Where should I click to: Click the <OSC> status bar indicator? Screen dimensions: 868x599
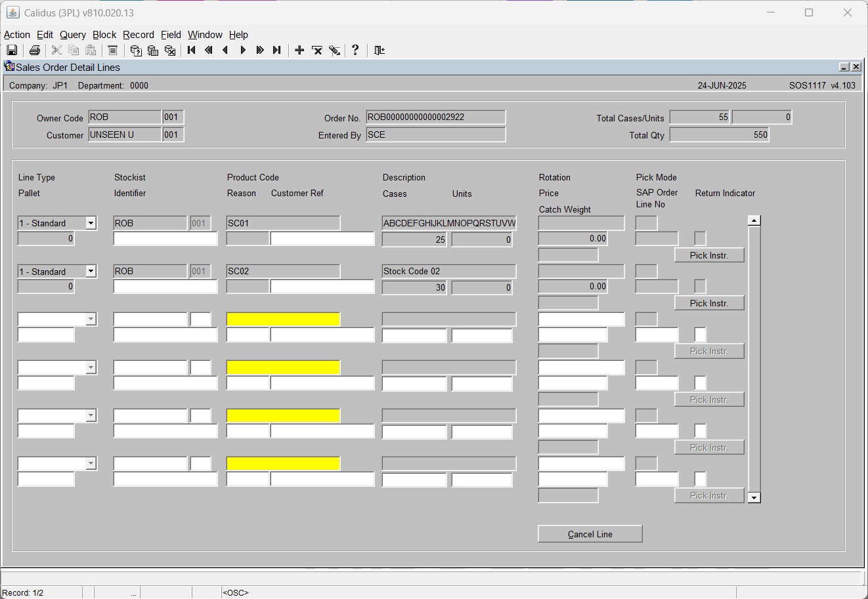(236, 592)
